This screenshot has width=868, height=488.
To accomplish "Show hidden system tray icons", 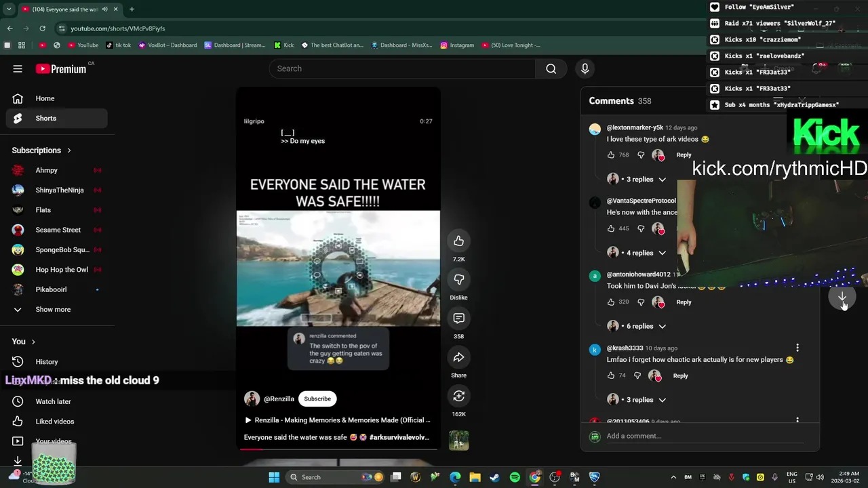I will click(x=673, y=477).
